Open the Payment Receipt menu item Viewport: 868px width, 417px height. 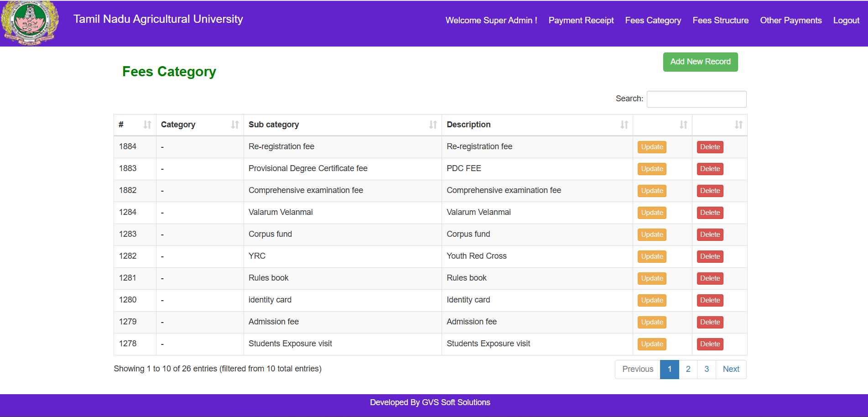[x=581, y=21]
